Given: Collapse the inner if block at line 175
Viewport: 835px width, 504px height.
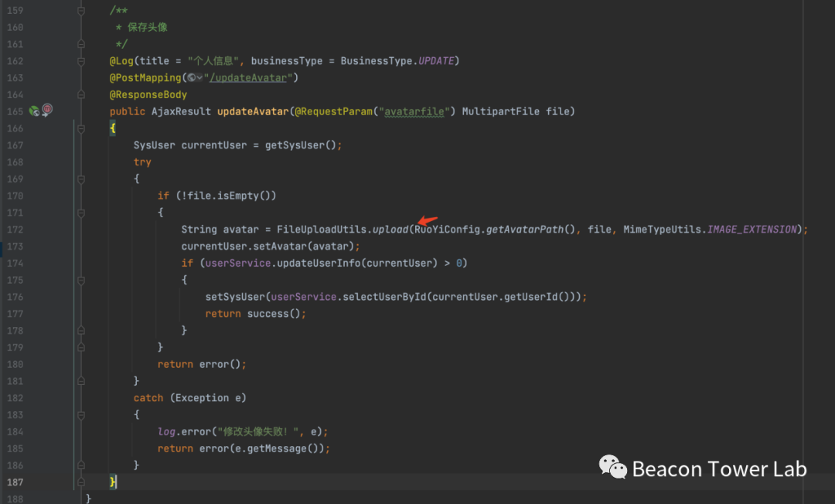Looking at the screenshot, I should 81,281.
